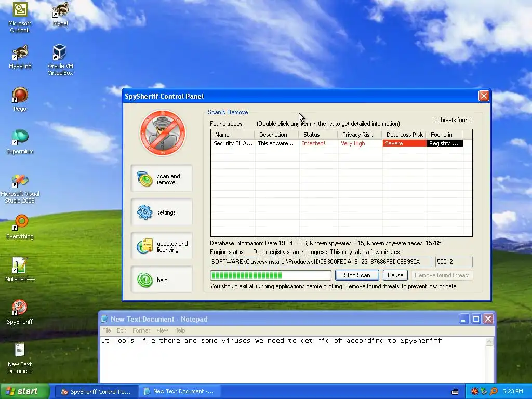Select the Security 2k A... threat row
This screenshot has height=399, width=532.
337,143
